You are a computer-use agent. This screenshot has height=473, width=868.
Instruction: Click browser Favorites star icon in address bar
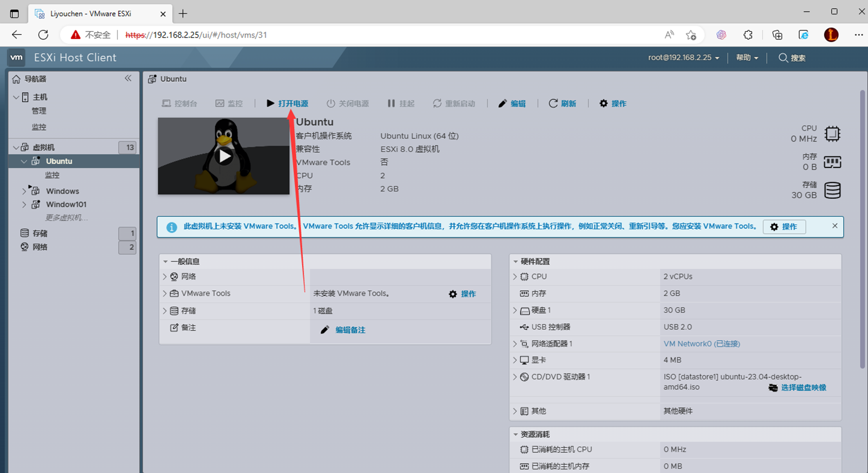coord(691,35)
